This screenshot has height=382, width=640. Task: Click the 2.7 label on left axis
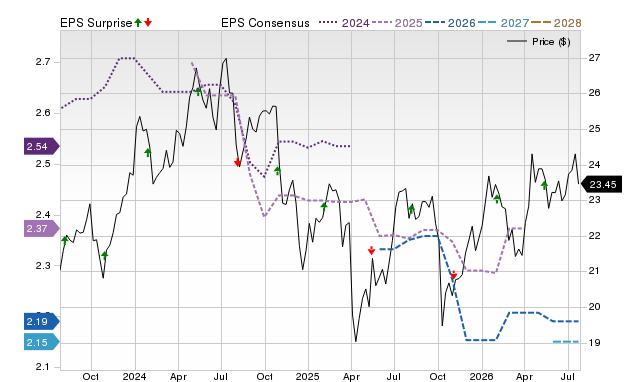42,62
